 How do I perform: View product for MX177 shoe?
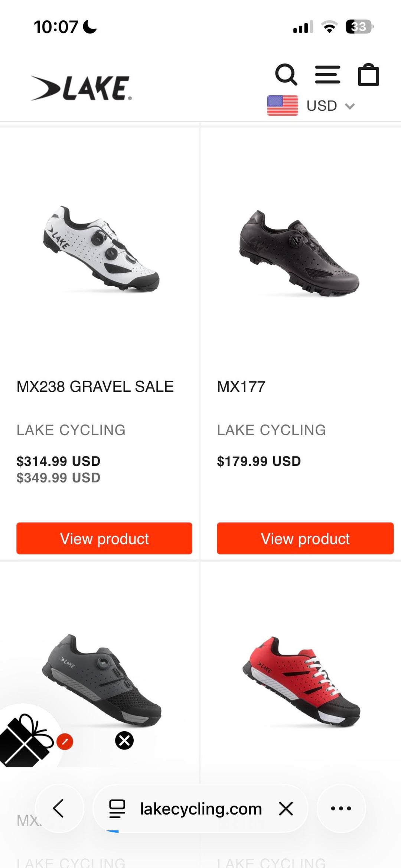pos(305,539)
